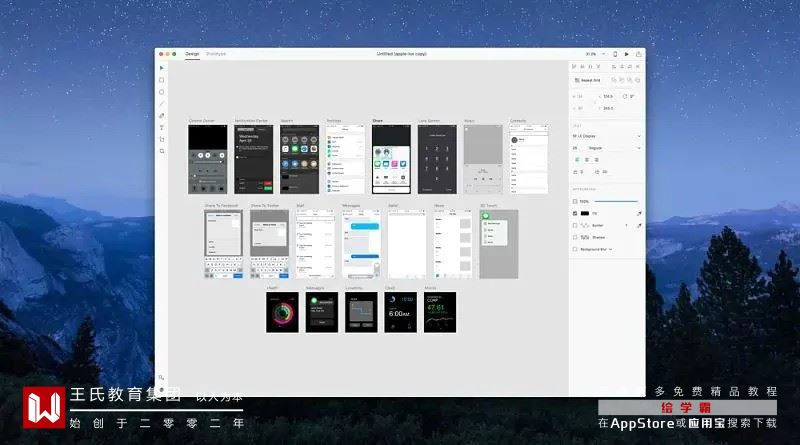Open the mobile device preview icon

[x=615, y=54]
